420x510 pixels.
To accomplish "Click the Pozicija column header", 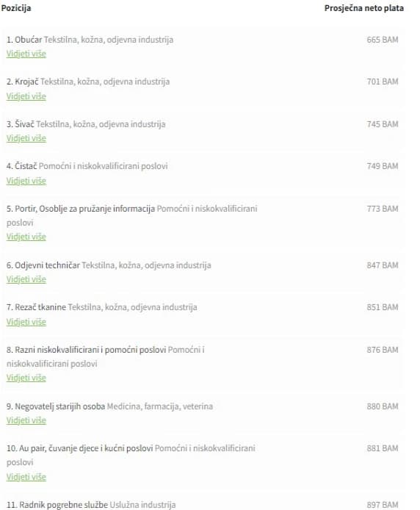I will point(16,8).
